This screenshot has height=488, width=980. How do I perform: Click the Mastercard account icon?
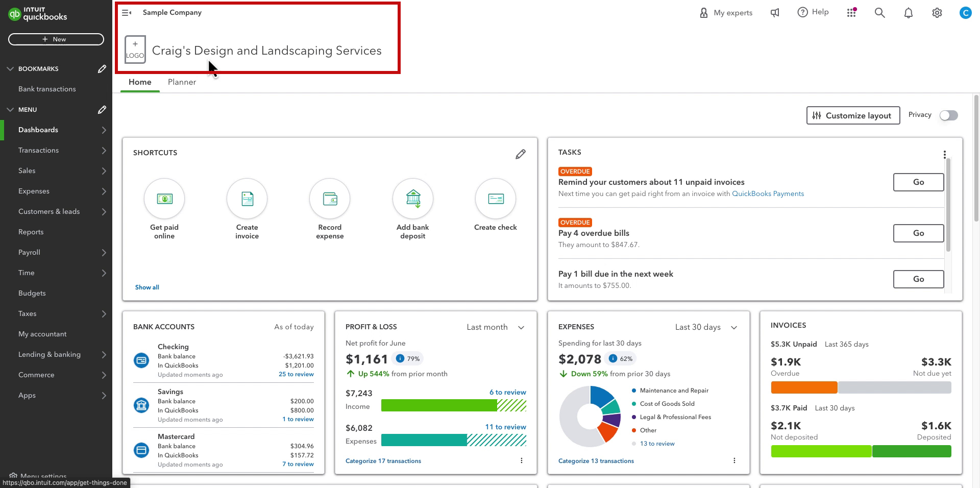[x=141, y=450]
